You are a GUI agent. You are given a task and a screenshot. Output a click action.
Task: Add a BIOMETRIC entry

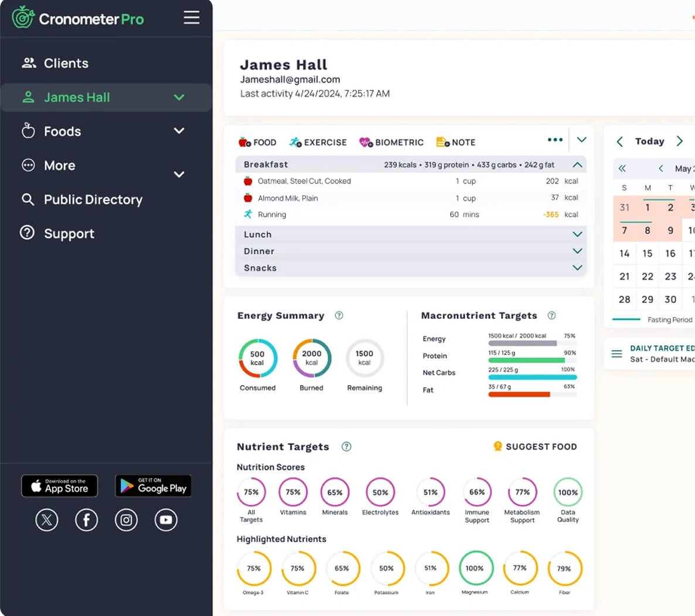tap(391, 142)
